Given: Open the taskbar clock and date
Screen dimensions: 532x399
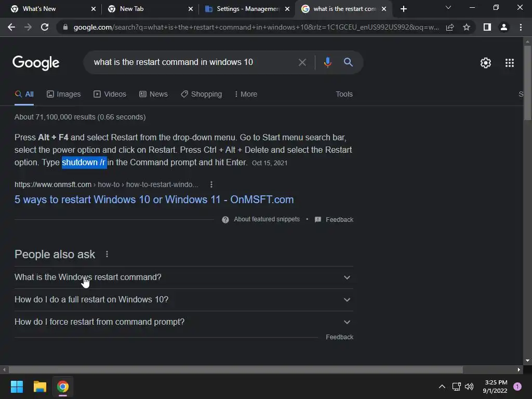Looking at the screenshot, I should click(495, 387).
